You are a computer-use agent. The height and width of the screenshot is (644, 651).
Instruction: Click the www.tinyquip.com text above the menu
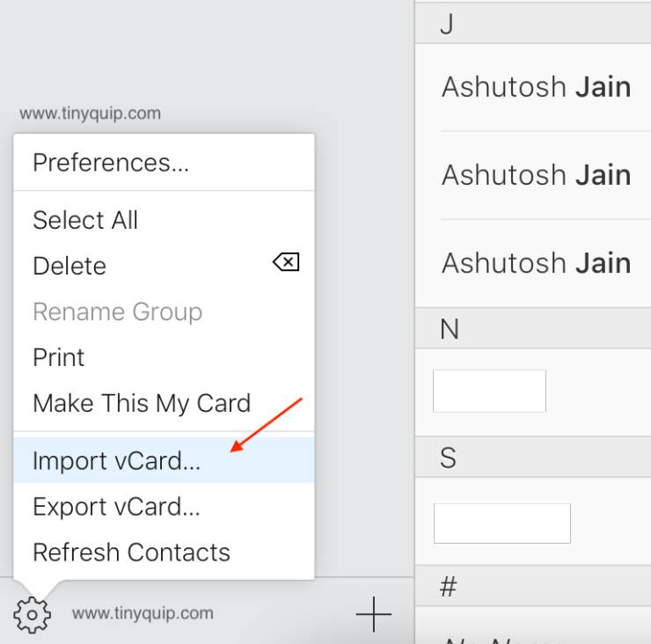(90, 113)
